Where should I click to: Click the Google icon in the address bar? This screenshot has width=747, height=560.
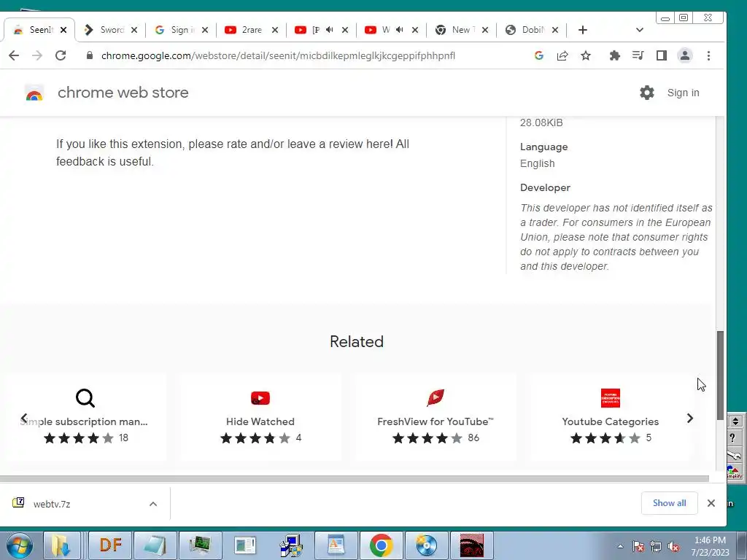pyautogui.click(x=539, y=55)
